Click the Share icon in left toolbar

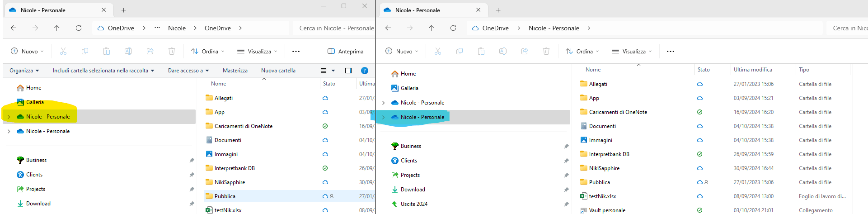coord(150,51)
